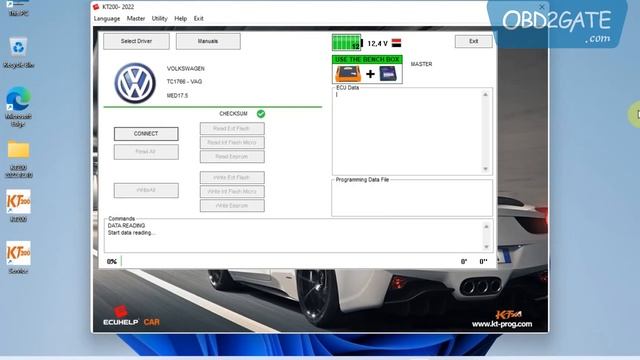Screen dimensions: 640x360
Task: Click the flag icon beside voltage
Action: [x=396, y=43]
